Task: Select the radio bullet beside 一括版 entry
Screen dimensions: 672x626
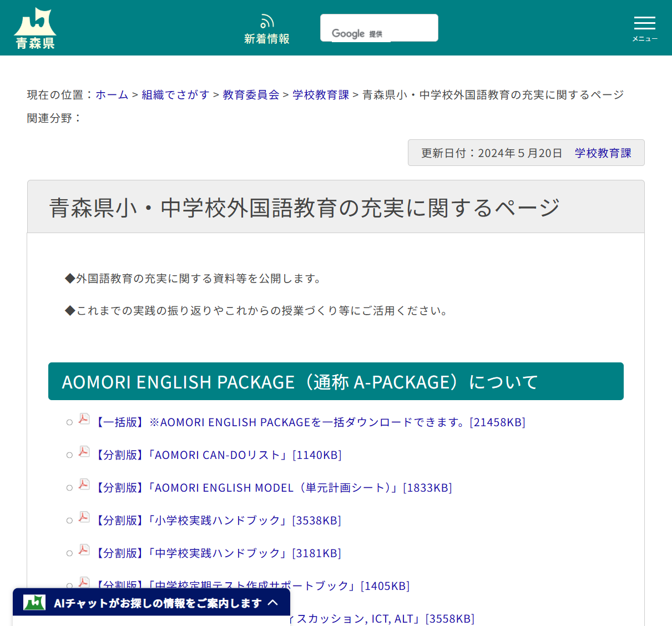Action: pyautogui.click(x=69, y=422)
